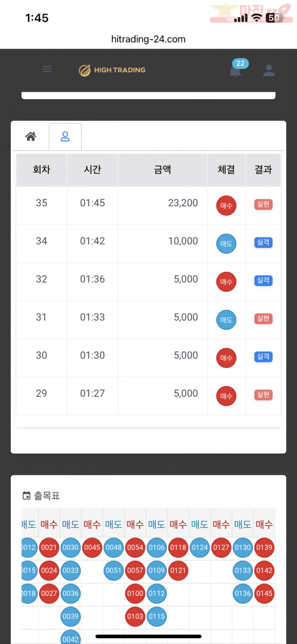Viewport: 297px width, 644px height.
Task: Select the 금액 column header
Action: click(162, 170)
